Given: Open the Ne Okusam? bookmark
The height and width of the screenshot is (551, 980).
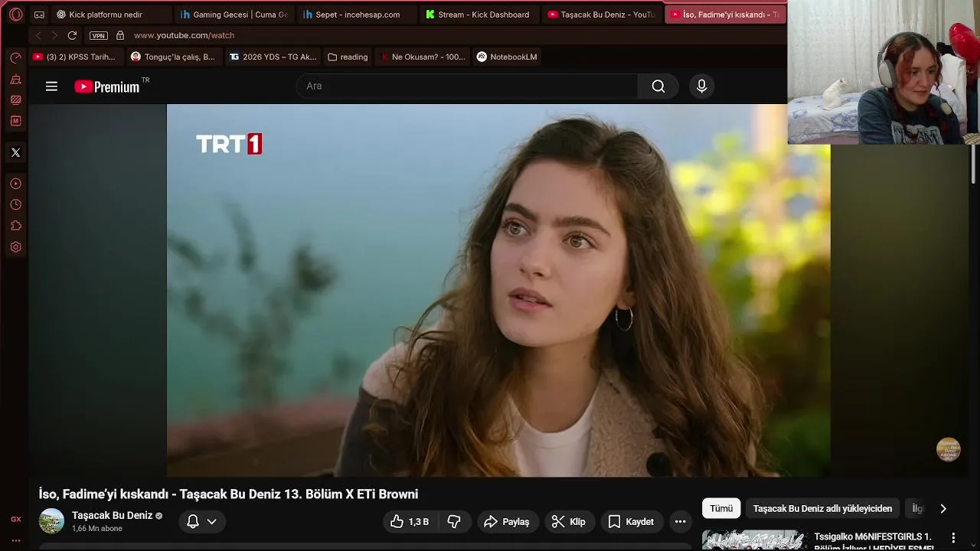Looking at the screenshot, I should coord(423,57).
